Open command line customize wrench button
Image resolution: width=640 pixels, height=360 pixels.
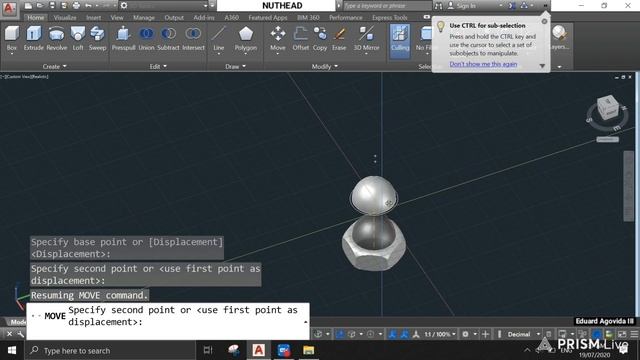click(20, 334)
